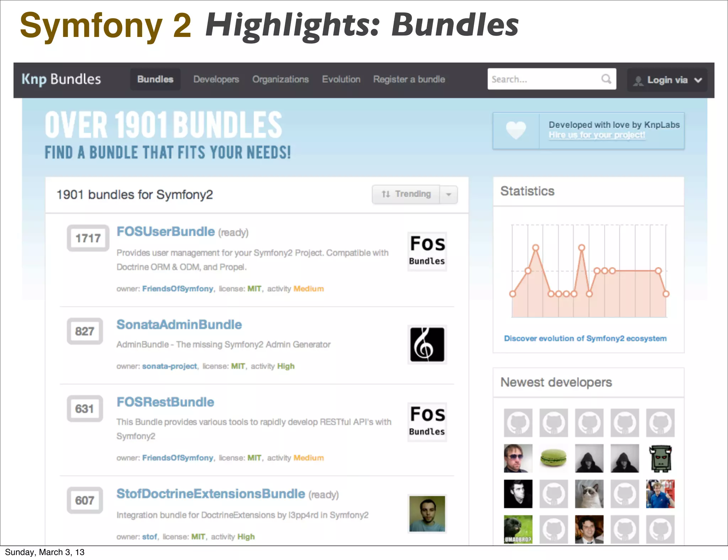This screenshot has height=560, width=728.
Task: Open the Bundles tab
Action: pyautogui.click(x=155, y=79)
